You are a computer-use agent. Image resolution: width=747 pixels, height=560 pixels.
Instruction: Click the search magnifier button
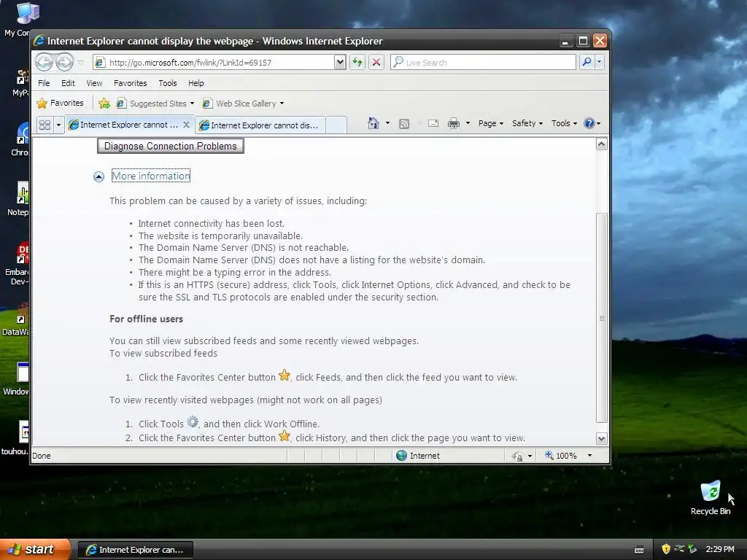[x=587, y=62]
